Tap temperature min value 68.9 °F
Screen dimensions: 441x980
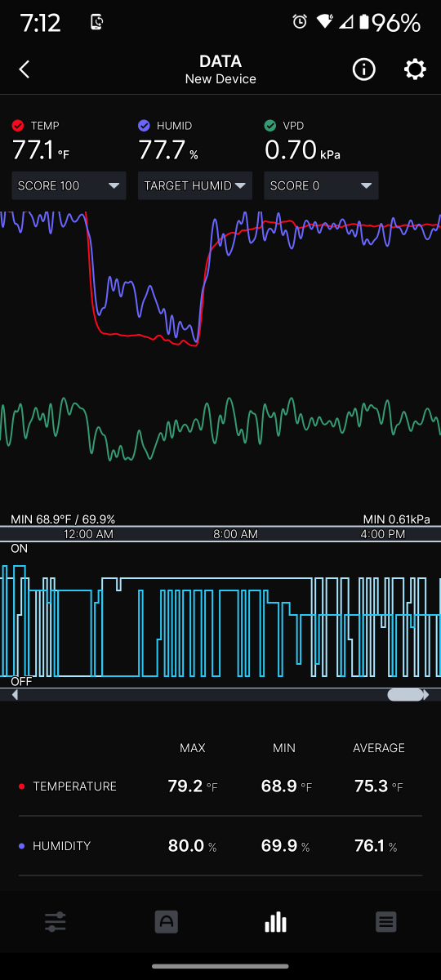[287, 786]
